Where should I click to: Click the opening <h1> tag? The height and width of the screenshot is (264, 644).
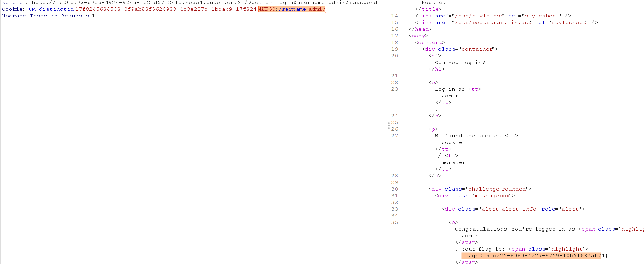[435, 56]
